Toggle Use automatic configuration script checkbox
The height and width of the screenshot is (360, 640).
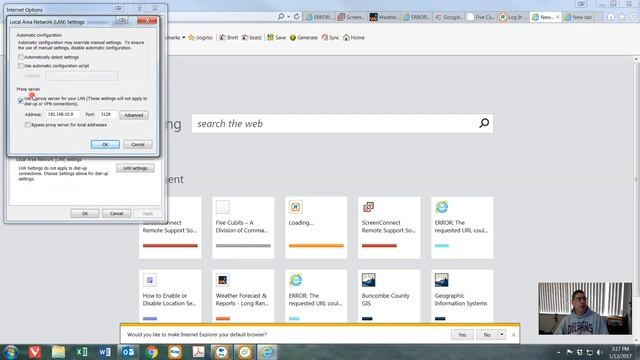[21, 66]
